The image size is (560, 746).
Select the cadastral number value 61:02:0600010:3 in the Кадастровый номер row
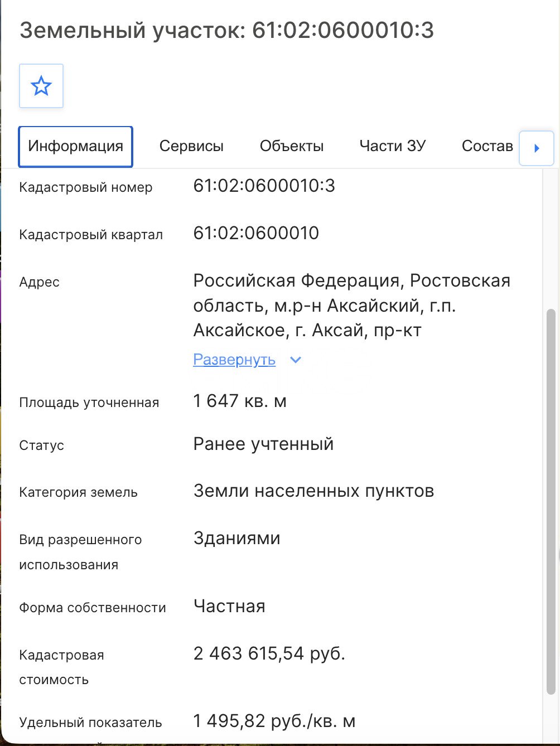[x=264, y=186]
